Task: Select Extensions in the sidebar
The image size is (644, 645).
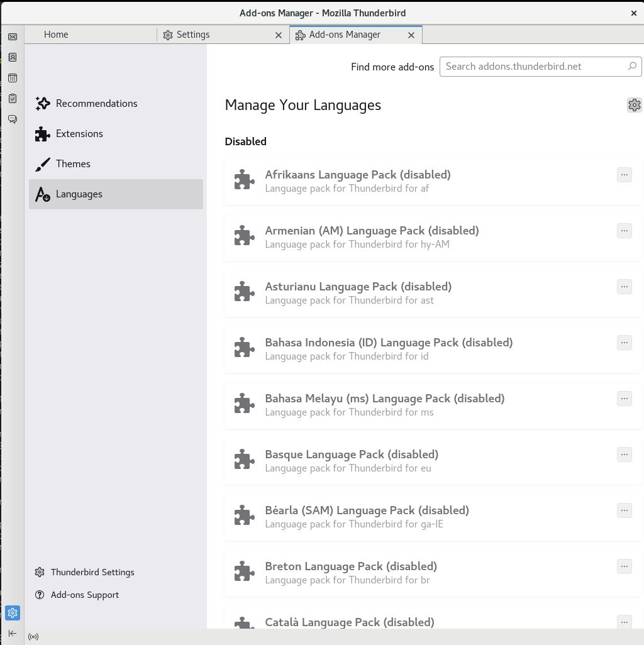Action: point(79,133)
